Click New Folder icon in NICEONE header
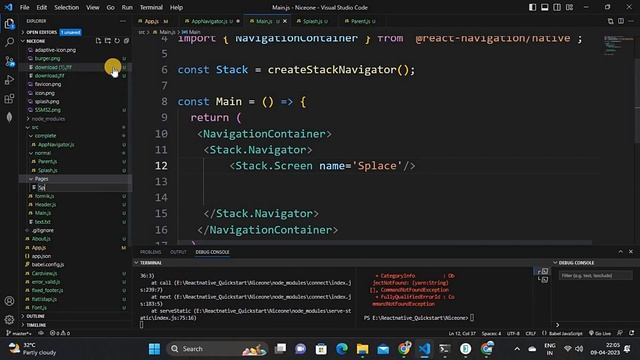The image size is (640, 360). (x=108, y=41)
